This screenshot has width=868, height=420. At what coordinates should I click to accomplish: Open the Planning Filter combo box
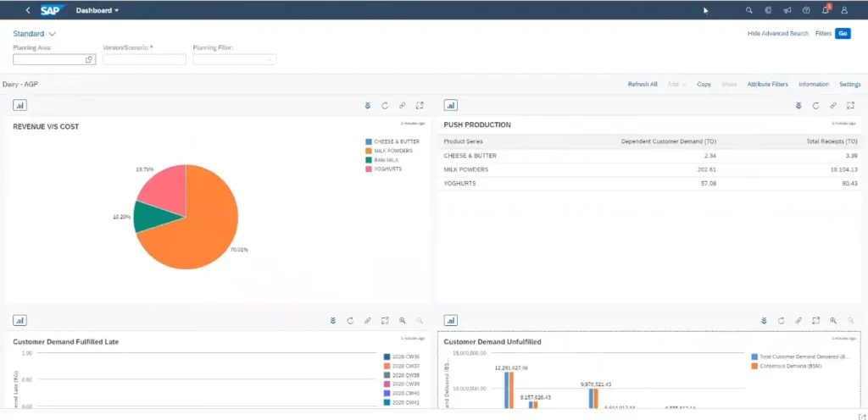click(x=234, y=59)
